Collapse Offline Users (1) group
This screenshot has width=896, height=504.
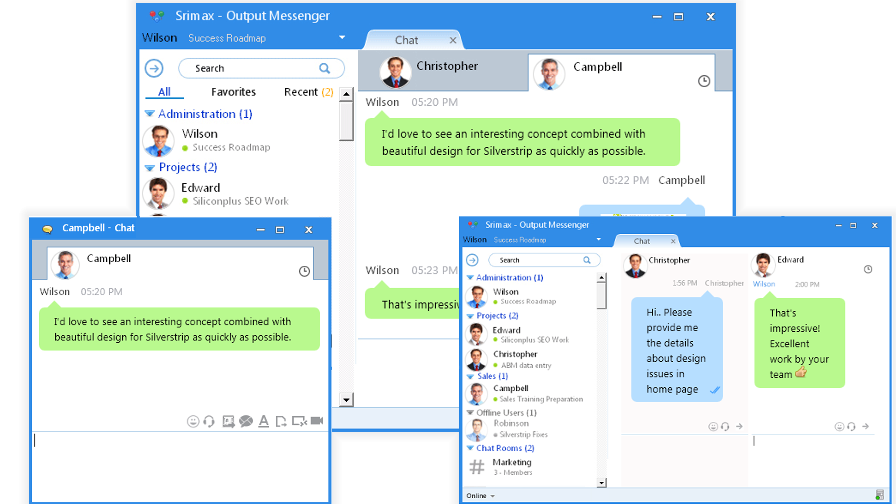pos(470,413)
